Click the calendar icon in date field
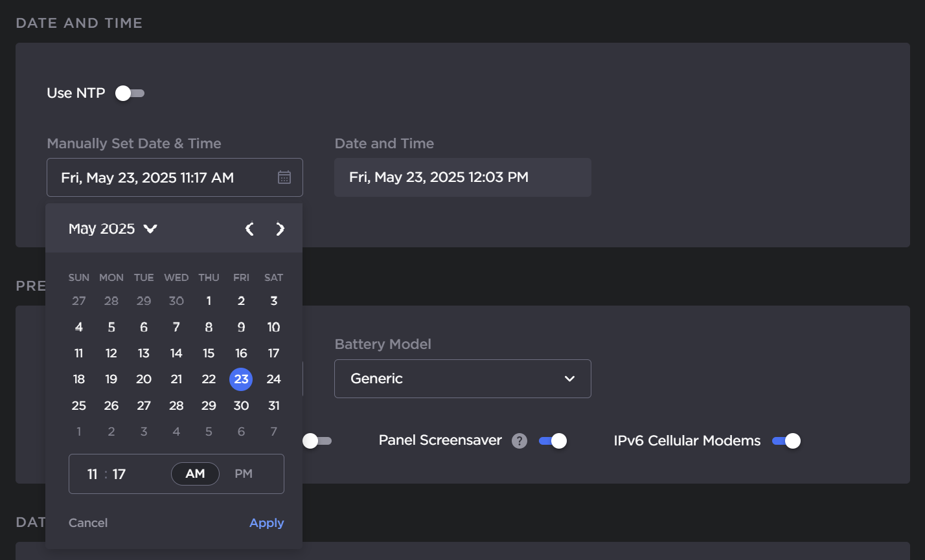 click(284, 177)
